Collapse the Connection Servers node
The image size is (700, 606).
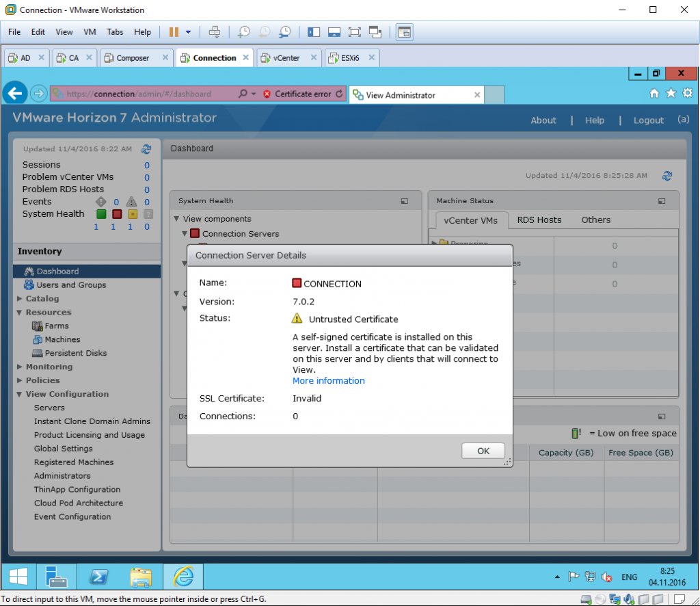click(x=185, y=233)
